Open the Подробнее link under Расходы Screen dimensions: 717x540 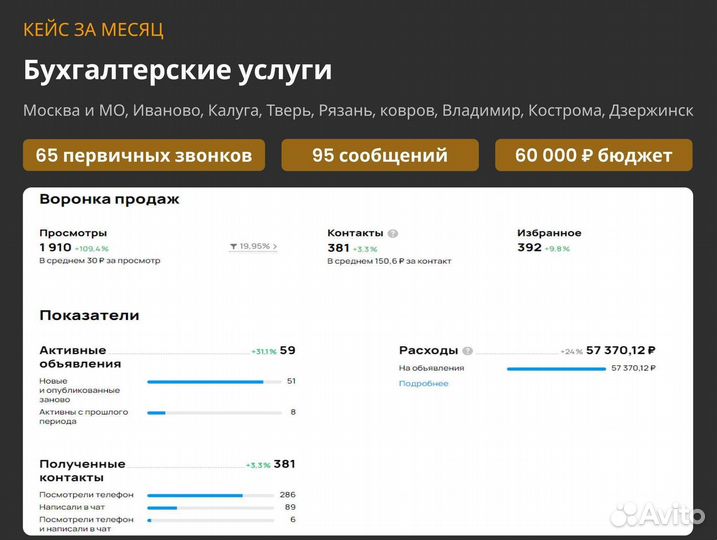pos(423,384)
